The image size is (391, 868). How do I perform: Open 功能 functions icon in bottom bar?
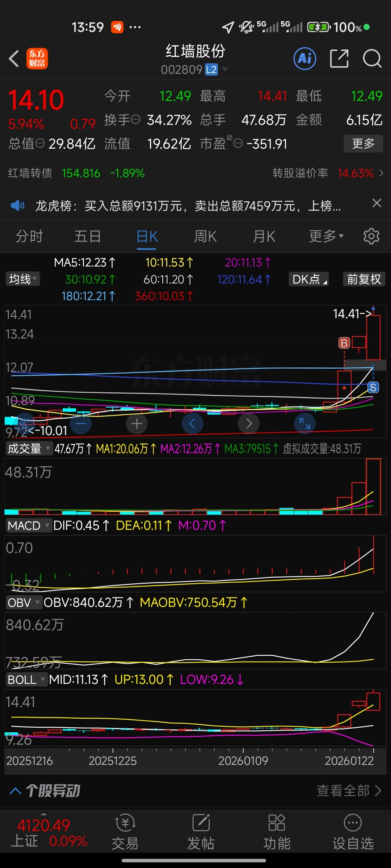point(277,832)
